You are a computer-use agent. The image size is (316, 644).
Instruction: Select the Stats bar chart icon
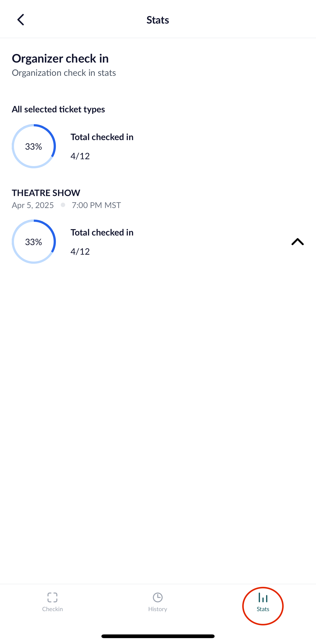click(263, 597)
